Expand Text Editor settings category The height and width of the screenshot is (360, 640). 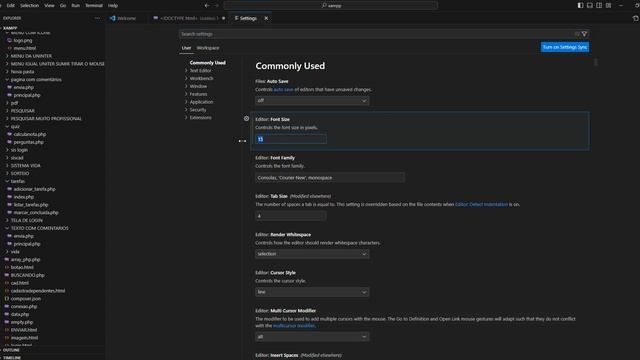pos(200,71)
